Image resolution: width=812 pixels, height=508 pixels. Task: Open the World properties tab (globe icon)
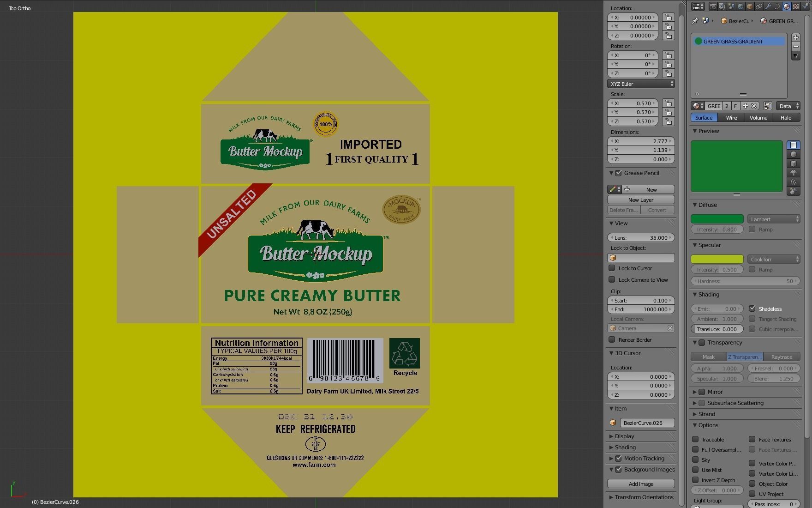740,6
